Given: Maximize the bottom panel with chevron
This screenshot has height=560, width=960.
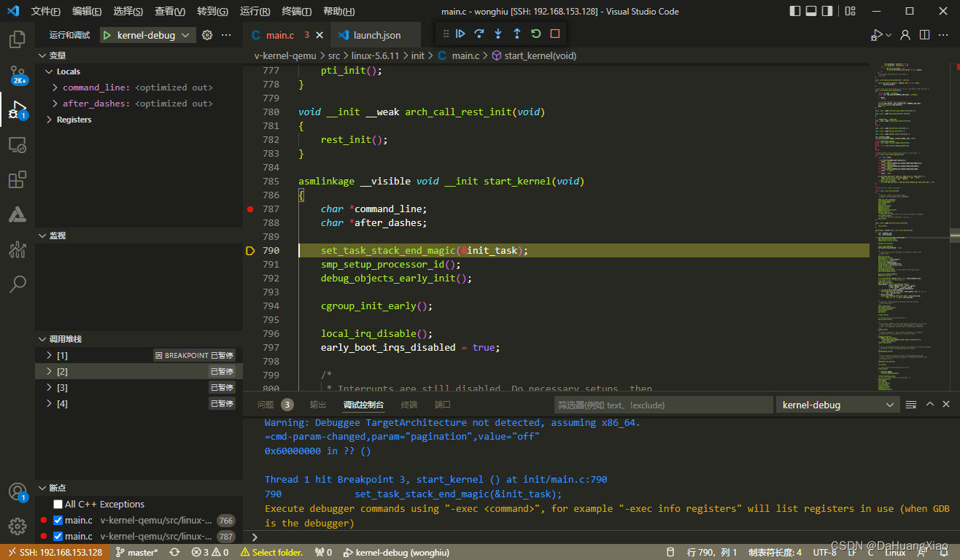Looking at the screenshot, I should coord(929,404).
